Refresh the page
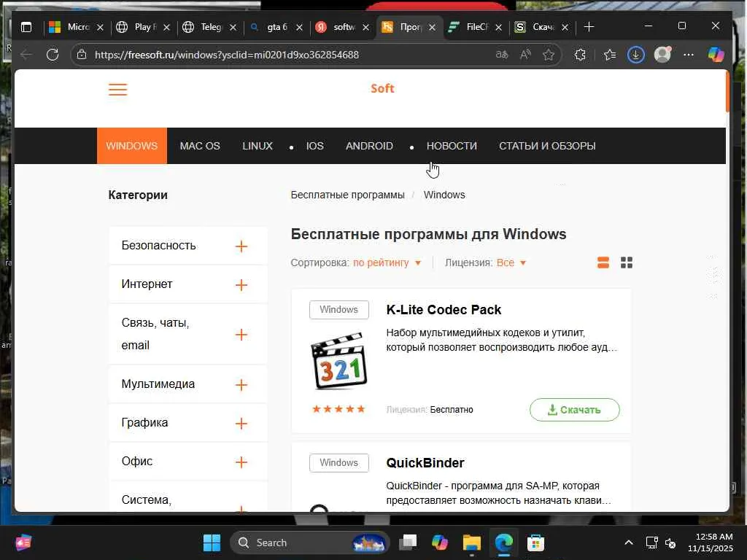The image size is (747, 560). [53, 55]
